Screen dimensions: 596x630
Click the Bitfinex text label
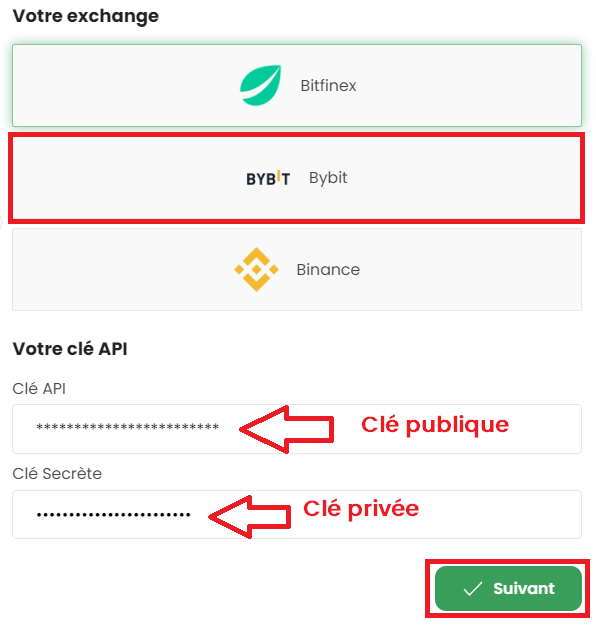(328, 86)
